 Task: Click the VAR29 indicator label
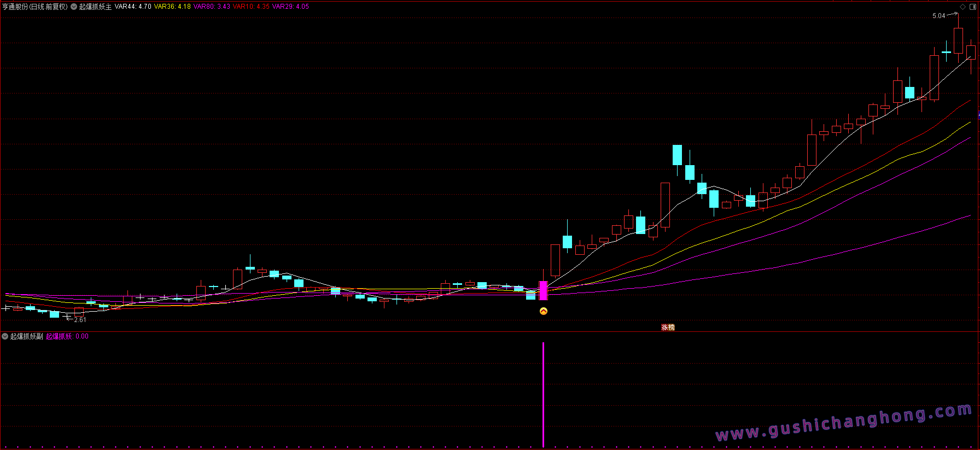click(x=290, y=7)
